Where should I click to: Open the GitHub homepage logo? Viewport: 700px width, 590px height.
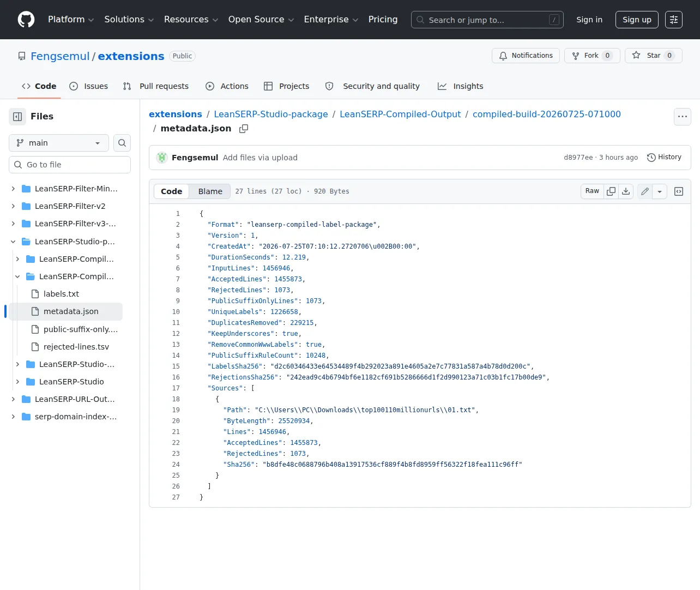tap(26, 20)
